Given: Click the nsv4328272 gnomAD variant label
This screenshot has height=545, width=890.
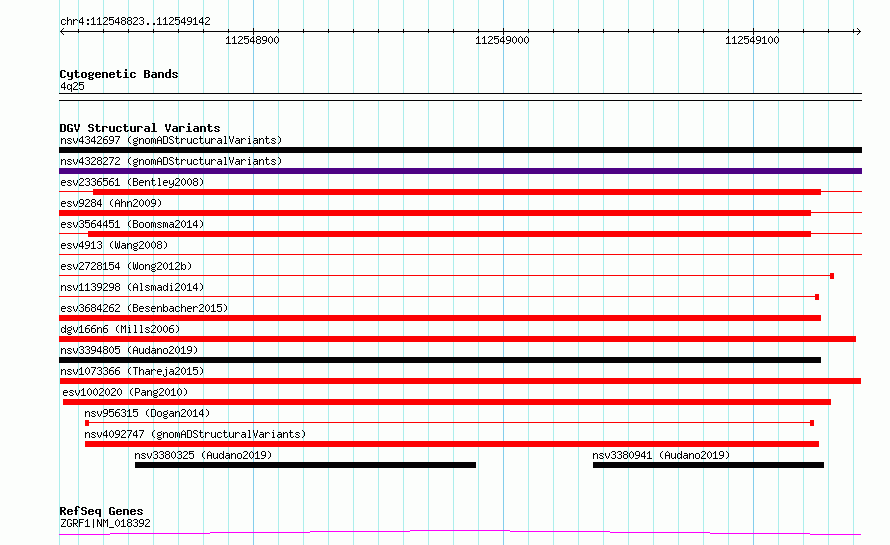Looking at the screenshot, I should [171, 161].
